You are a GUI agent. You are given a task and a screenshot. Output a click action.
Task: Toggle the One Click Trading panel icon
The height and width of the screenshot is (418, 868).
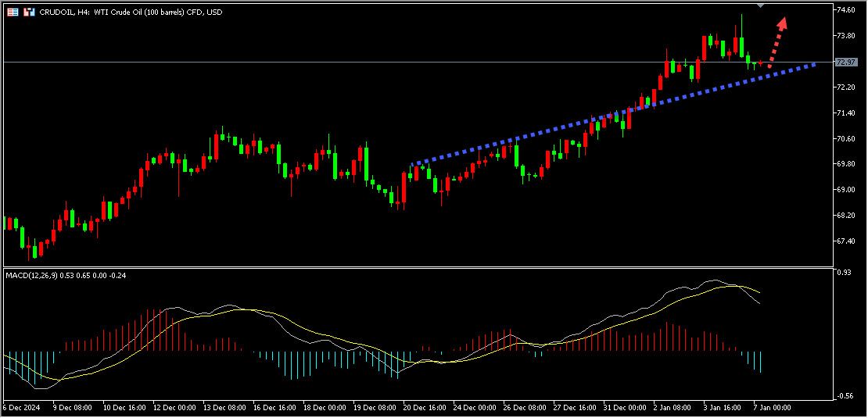pyautogui.click(x=29, y=13)
